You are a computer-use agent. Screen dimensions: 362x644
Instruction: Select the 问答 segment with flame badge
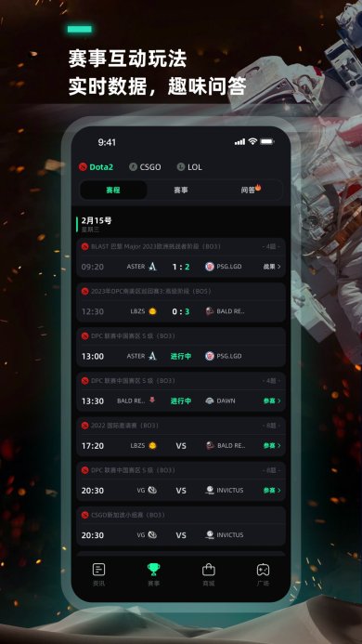click(251, 190)
